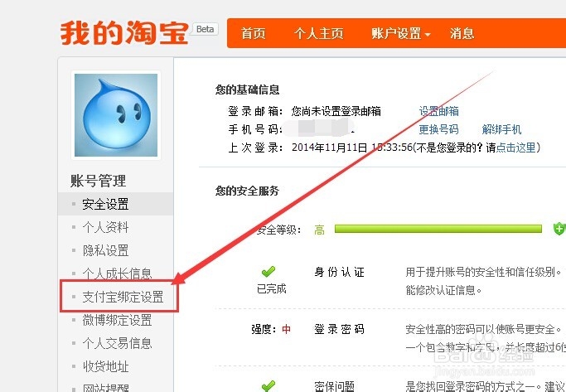Image resolution: width=566 pixels, height=392 pixels.
Task: Open 安全设置 in the sidebar
Action: [105, 205]
